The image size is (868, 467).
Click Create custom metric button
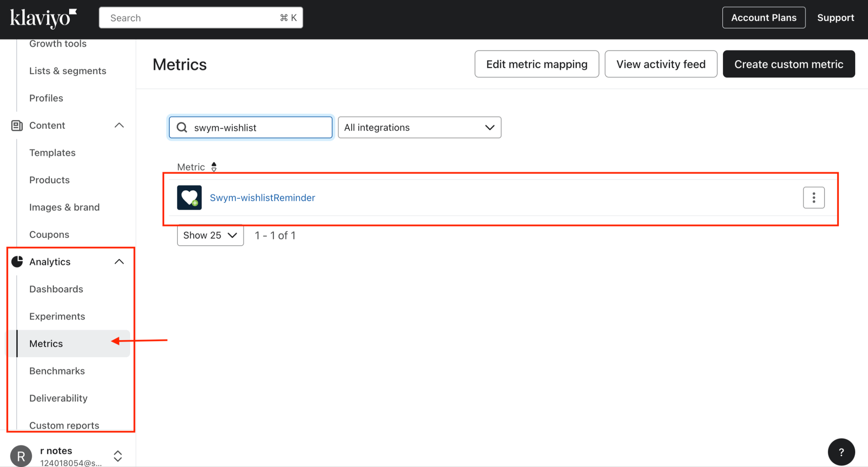788,64
